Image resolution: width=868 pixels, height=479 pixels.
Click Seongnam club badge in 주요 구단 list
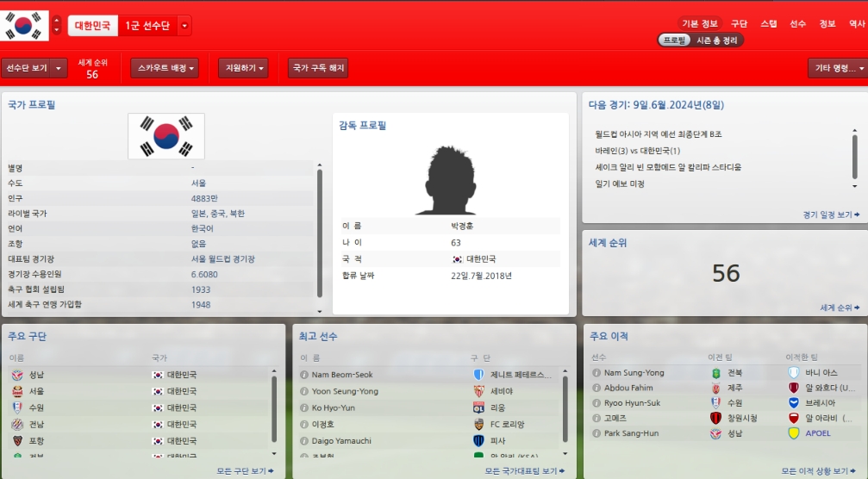pos(18,375)
